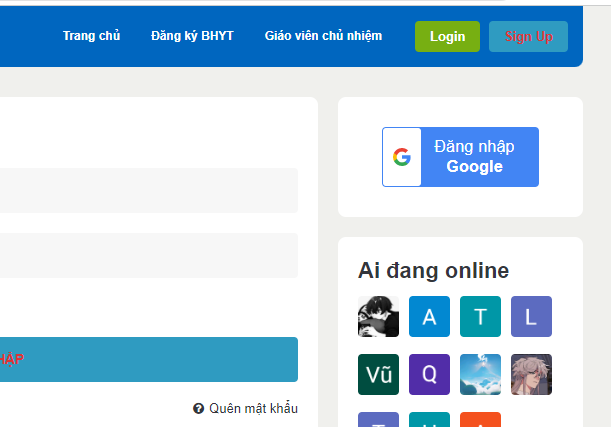
Task: Open the violet 'Q' user avatar
Action: pos(429,374)
